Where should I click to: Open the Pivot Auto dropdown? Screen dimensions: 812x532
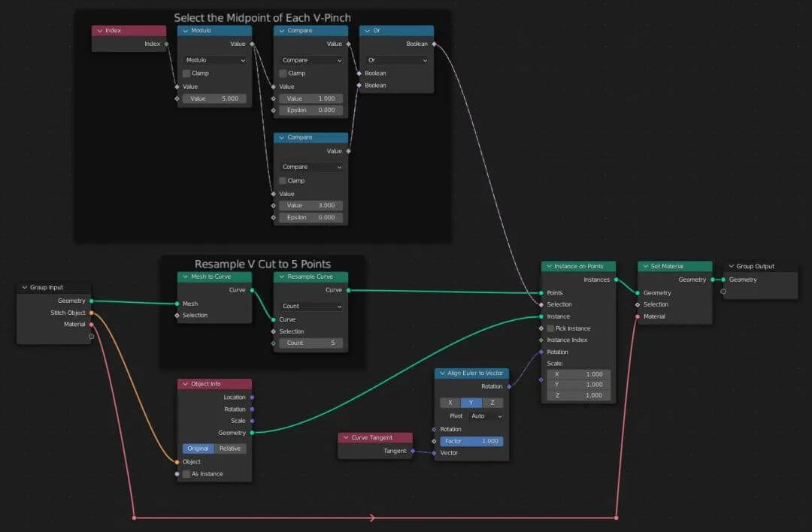pyautogui.click(x=486, y=416)
